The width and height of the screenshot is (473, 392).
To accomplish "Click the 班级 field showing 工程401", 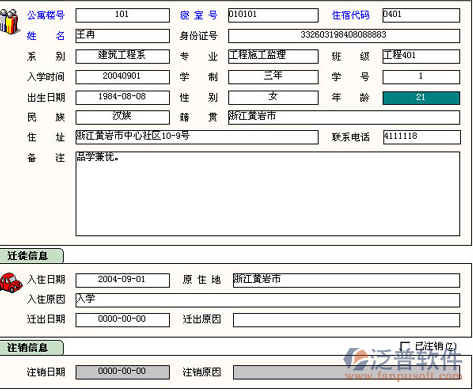I will [x=421, y=56].
